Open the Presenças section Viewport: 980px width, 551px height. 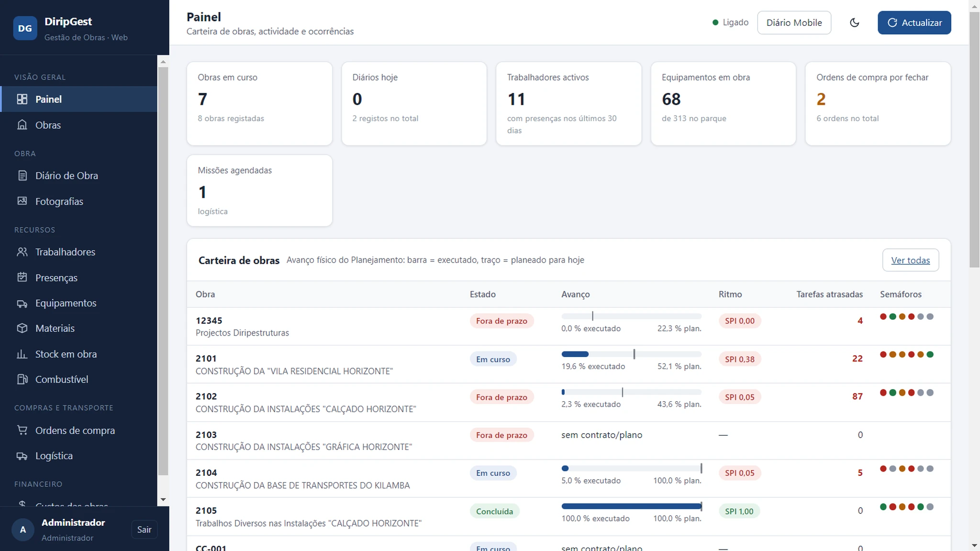78,278
